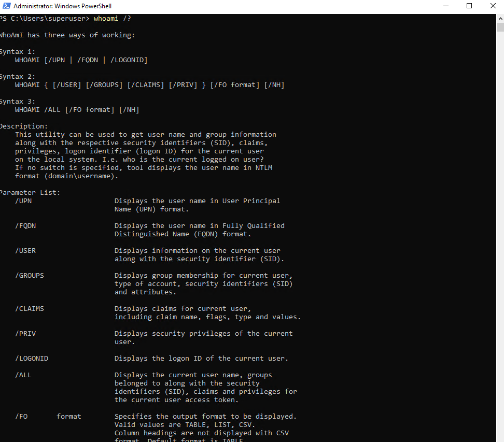Click 'Displays claims for current user,'
Image resolution: width=504 pixels, height=442 pixels.
183,309
